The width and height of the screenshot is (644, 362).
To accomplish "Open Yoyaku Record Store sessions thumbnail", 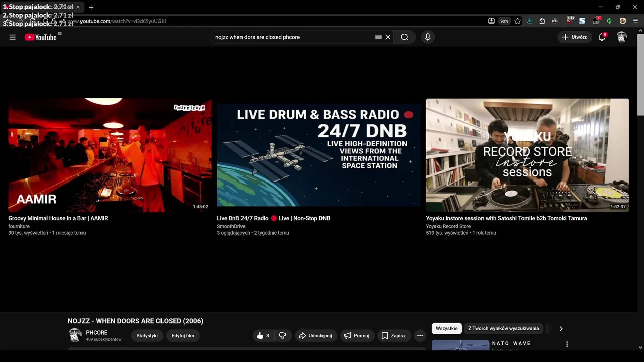I will [527, 155].
